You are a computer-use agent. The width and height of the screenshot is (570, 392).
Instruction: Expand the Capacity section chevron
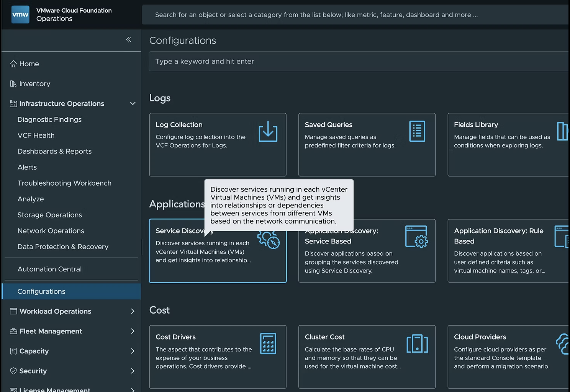pos(133,351)
